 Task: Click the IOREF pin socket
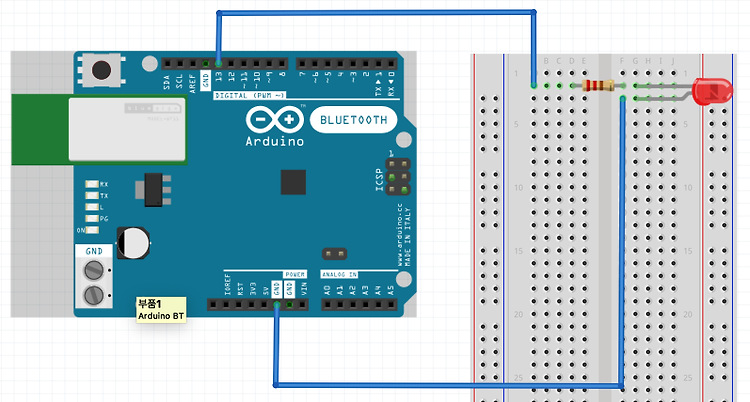click(226, 304)
